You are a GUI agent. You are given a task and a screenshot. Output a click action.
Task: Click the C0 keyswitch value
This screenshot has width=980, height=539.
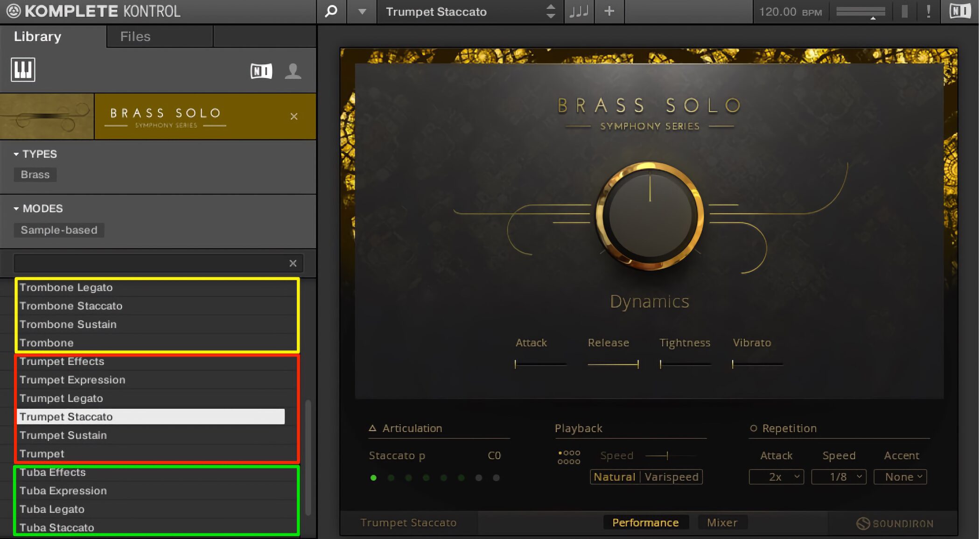tap(494, 455)
